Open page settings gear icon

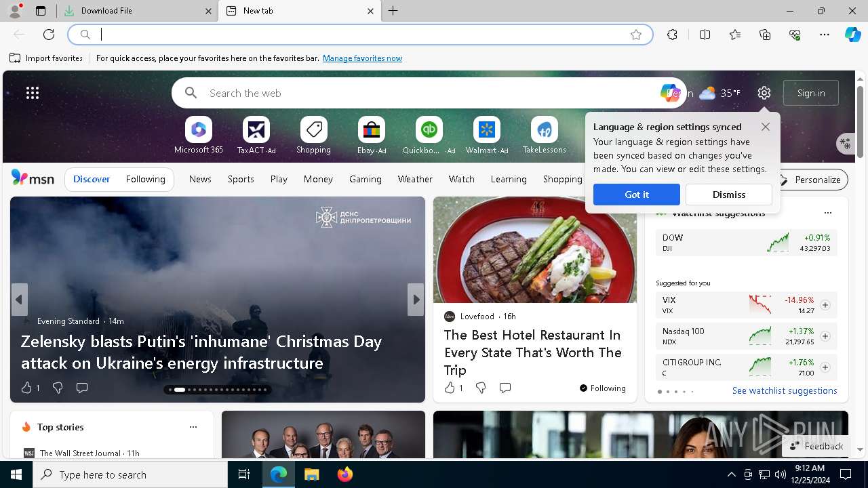coord(764,93)
